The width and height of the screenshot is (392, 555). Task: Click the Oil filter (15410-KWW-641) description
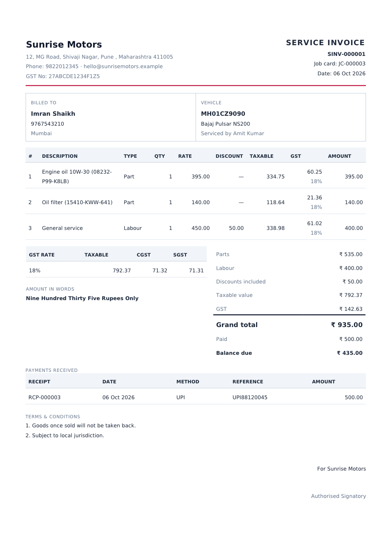[x=77, y=202]
